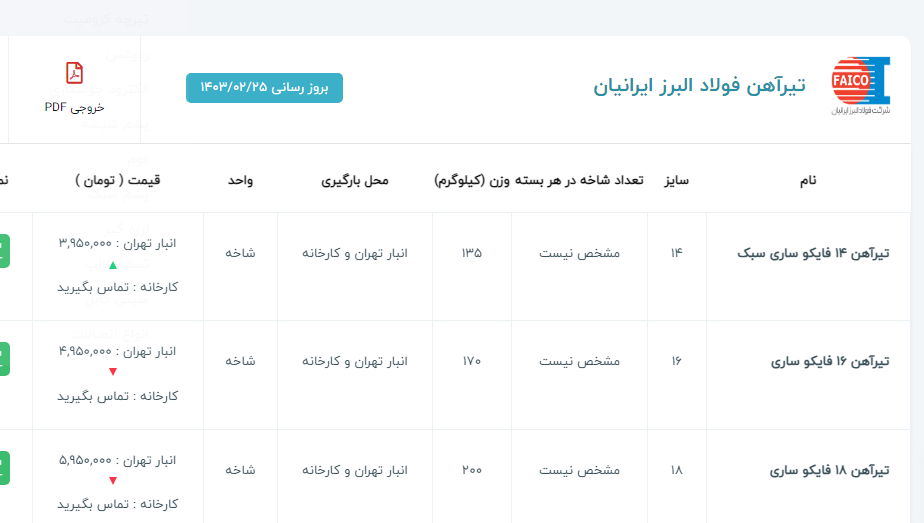Click green button in تیرآهن ۱۴ row

pyautogui.click(x=4, y=251)
